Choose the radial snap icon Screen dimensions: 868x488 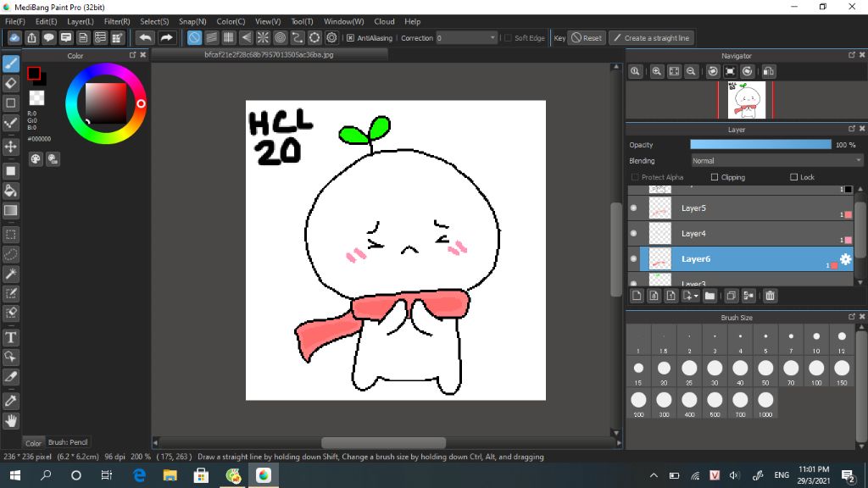263,37
